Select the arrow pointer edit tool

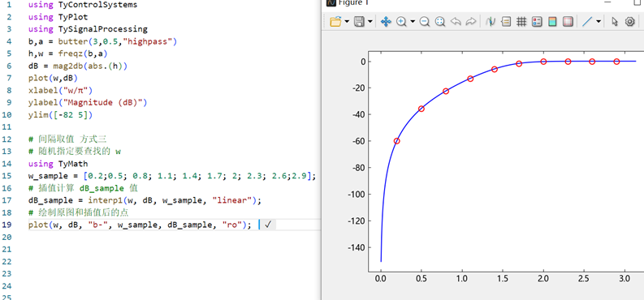(615, 22)
